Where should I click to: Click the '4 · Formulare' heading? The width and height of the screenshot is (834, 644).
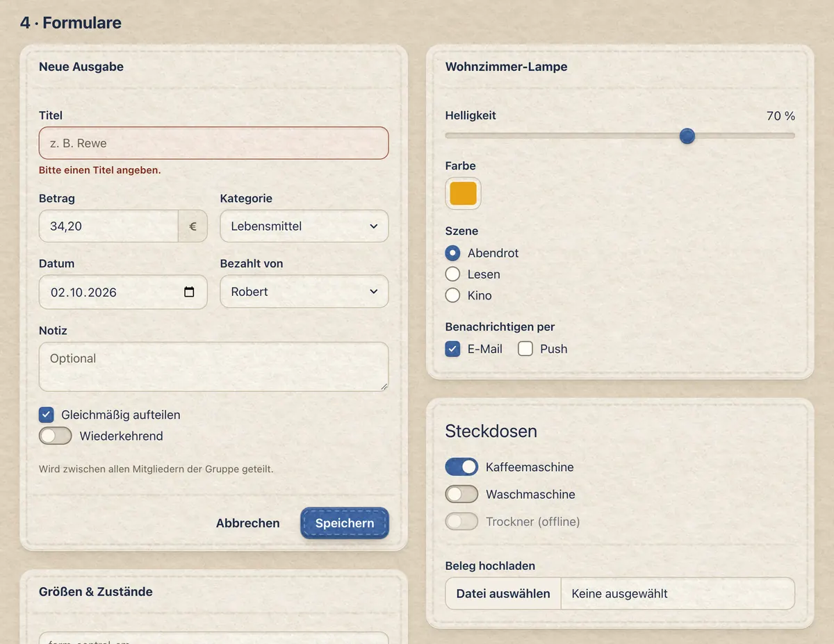(x=71, y=22)
